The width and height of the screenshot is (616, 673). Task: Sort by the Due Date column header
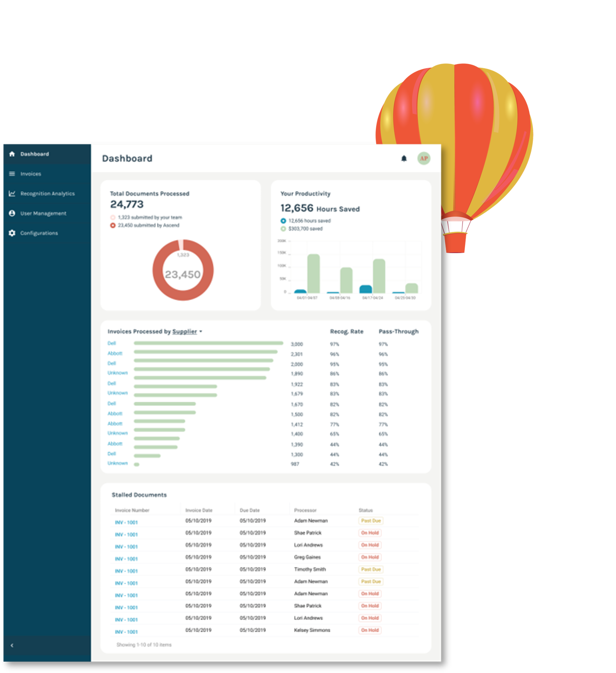[x=250, y=510]
